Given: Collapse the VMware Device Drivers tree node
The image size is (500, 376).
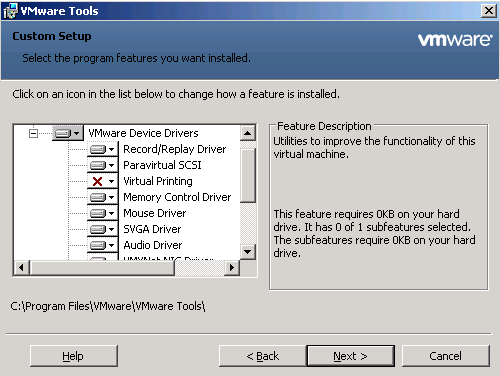Looking at the screenshot, I should click(33, 134).
